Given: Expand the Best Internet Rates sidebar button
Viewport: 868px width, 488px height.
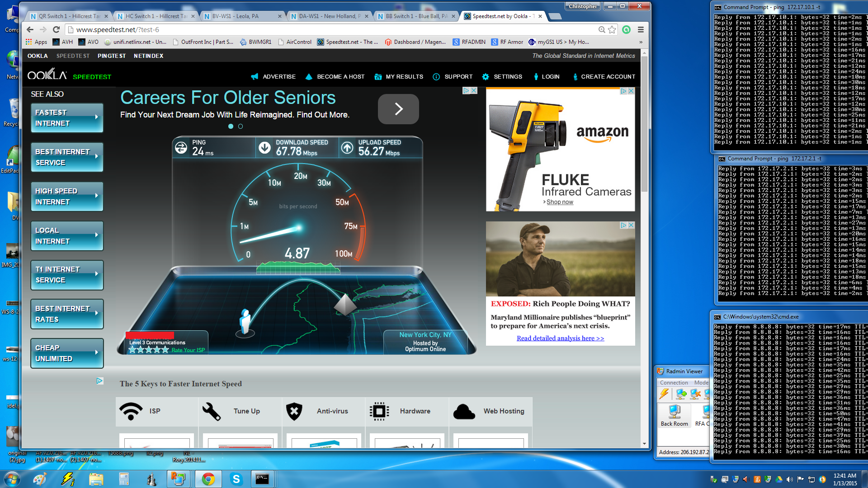Looking at the screenshot, I should pos(67,314).
